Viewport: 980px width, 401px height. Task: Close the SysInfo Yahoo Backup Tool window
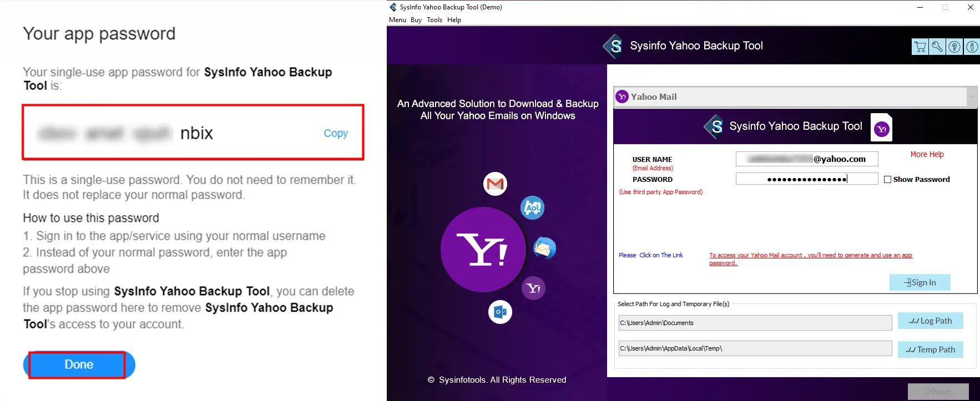click(x=970, y=7)
